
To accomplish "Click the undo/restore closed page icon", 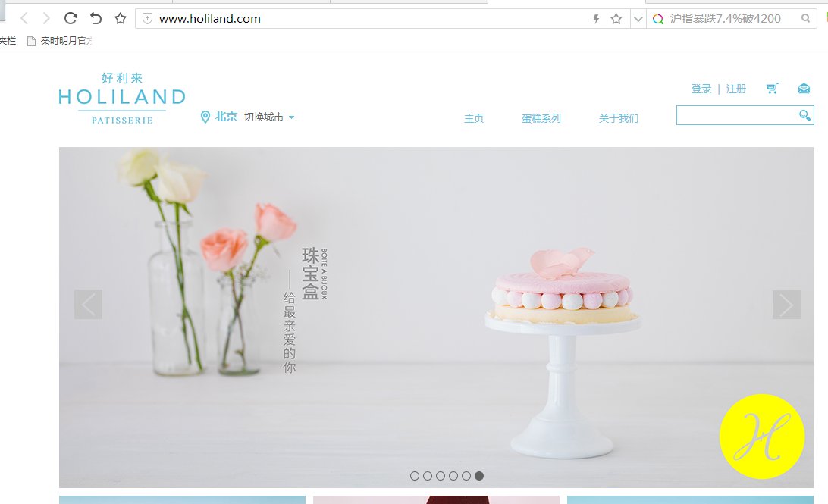I will click(x=96, y=18).
